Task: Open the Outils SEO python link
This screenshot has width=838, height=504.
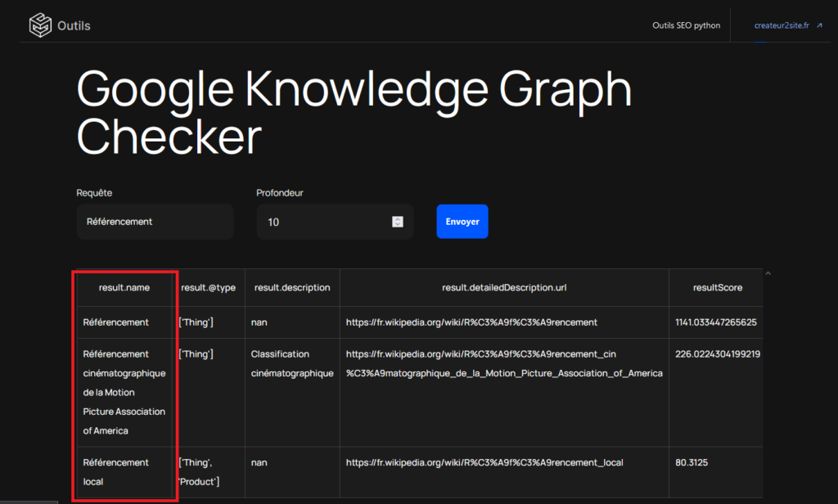Action: (x=687, y=25)
